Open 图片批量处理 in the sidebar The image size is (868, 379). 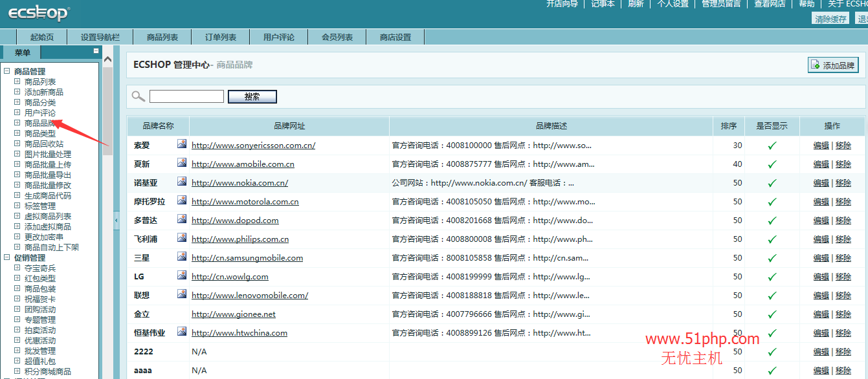[x=48, y=154]
